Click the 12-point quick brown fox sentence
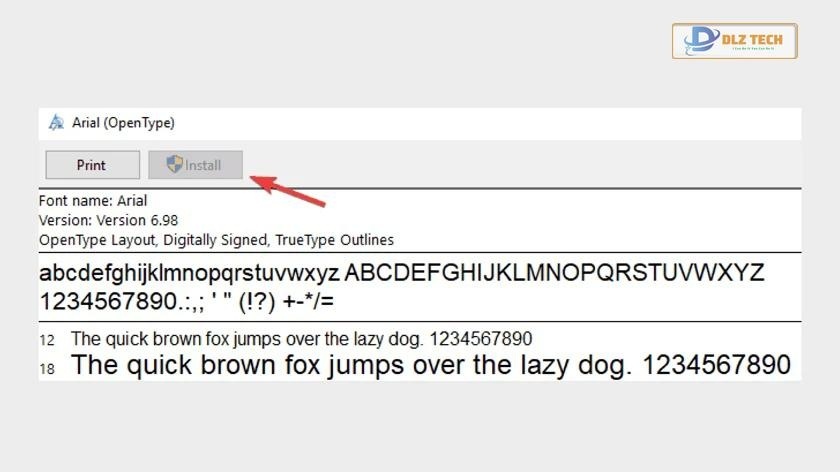Screen dimensions: 840x472 (302, 339)
